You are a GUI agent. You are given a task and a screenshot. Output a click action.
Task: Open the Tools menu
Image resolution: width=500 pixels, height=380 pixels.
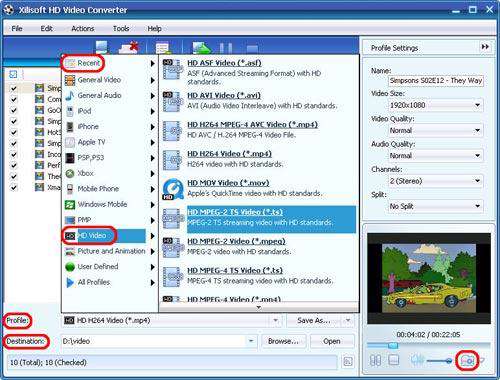(121, 29)
